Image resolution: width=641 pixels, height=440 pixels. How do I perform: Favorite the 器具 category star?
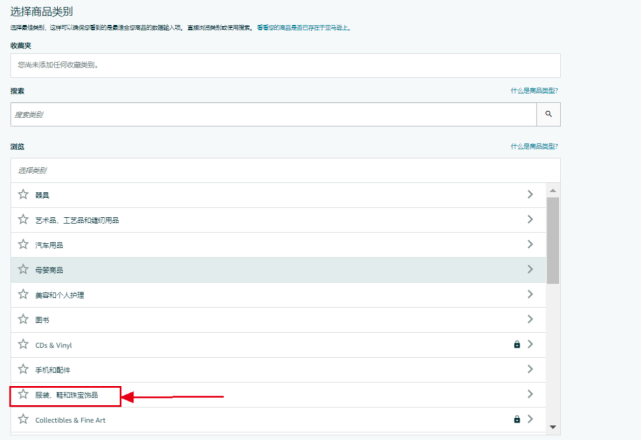23,194
